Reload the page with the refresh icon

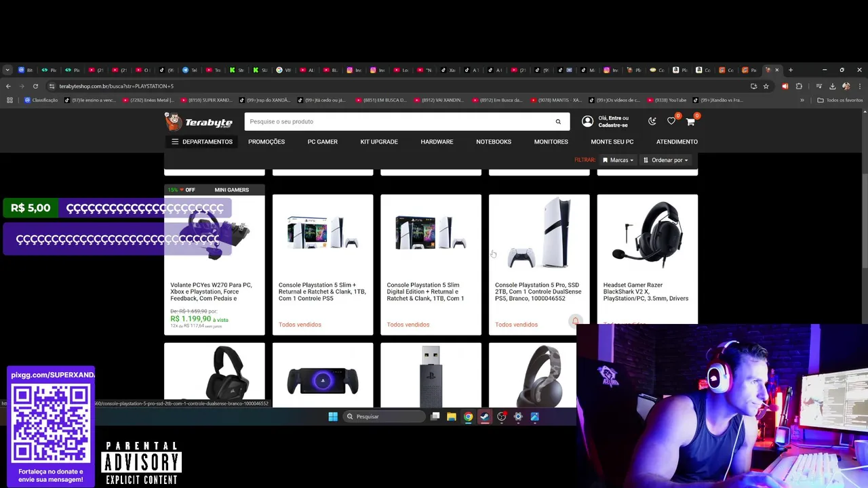pyautogui.click(x=35, y=86)
